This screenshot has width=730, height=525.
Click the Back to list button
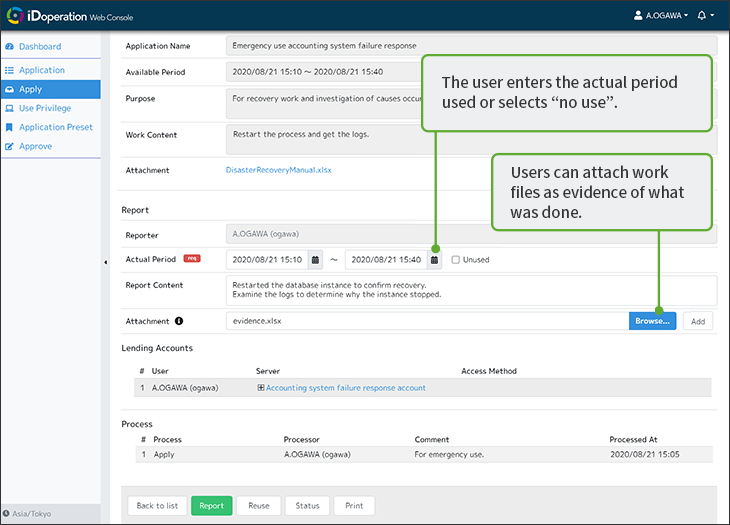coord(157,506)
